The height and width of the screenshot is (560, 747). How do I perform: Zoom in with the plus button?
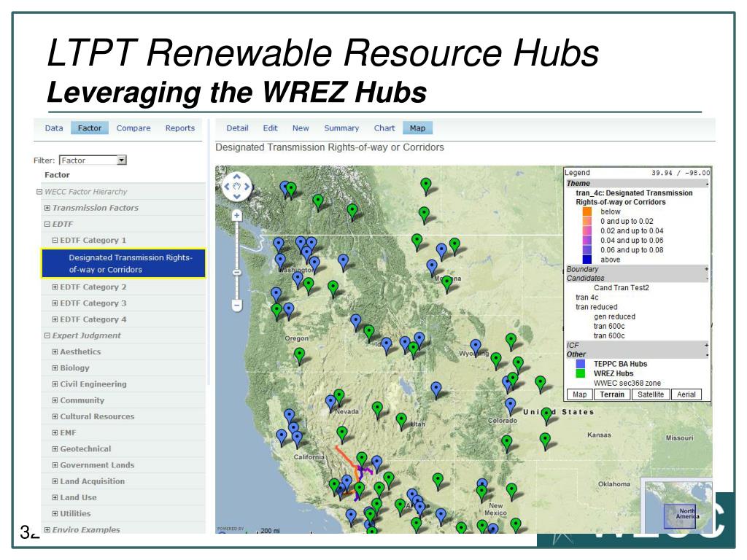(x=237, y=216)
